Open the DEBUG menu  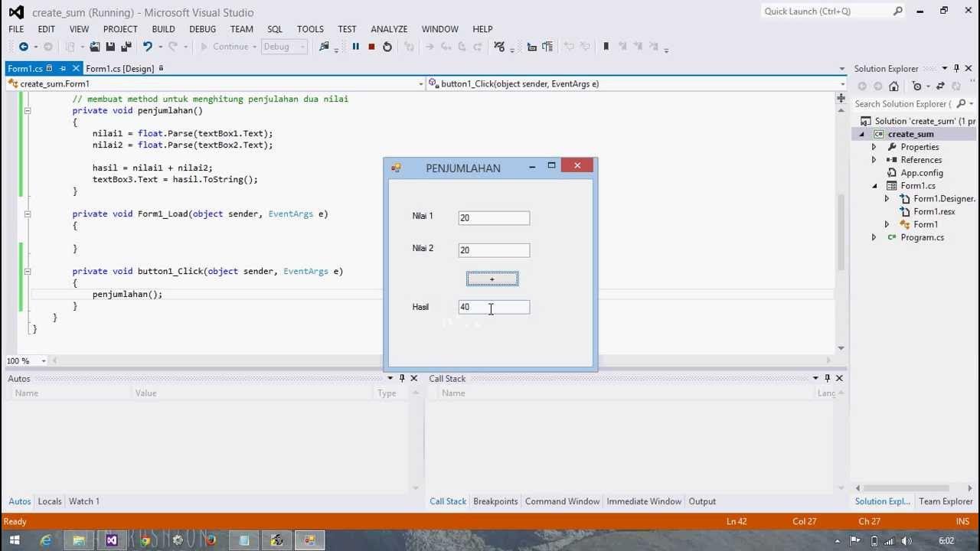pos(202,29)
